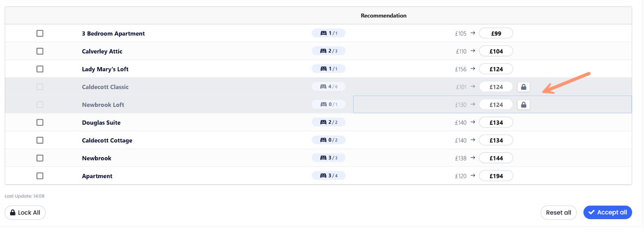The width and height of the screenshot is (644, 232).
Task: Click the bed occupancy badge for Newbrook
Action: coord(328,158)
